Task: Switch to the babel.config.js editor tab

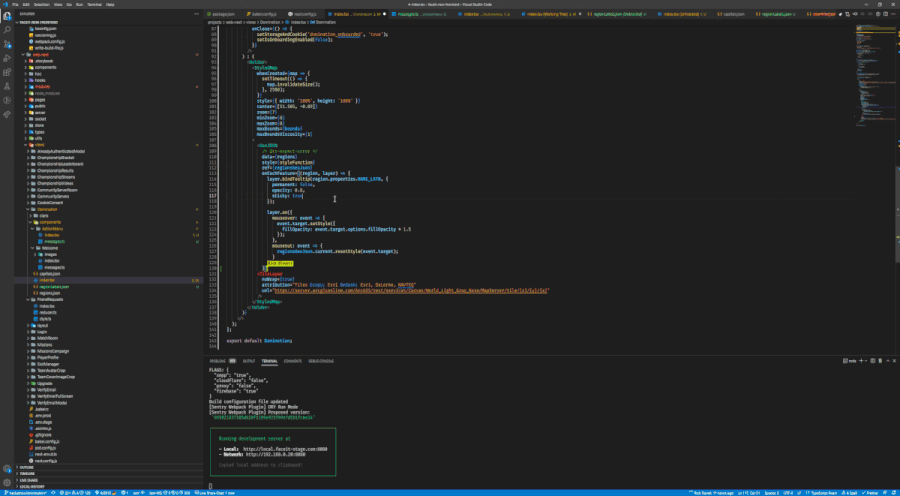Action: click(x=262, y=14)
